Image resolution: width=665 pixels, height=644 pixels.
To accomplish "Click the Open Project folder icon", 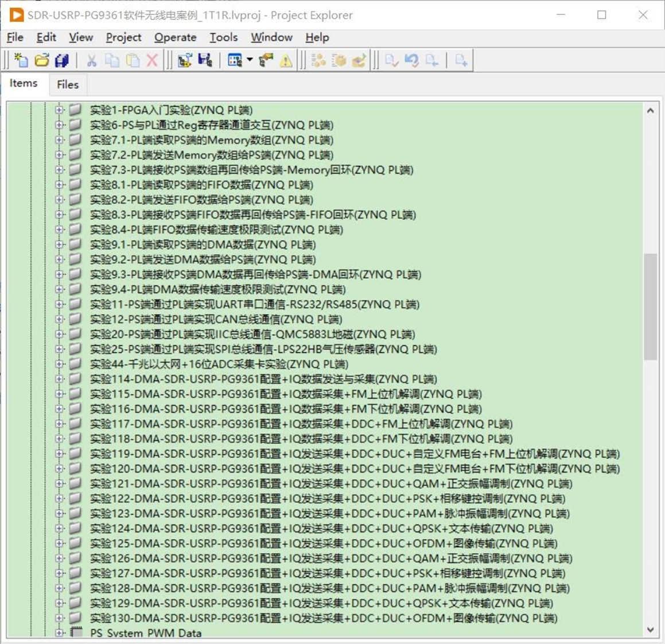I will tap(41, 60).
